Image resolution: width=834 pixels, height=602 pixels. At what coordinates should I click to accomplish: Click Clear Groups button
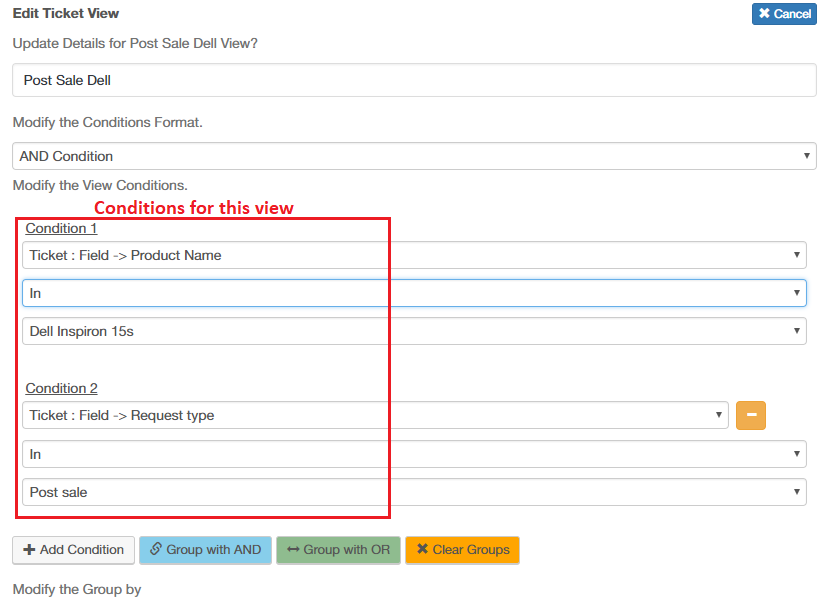[462, 550]
